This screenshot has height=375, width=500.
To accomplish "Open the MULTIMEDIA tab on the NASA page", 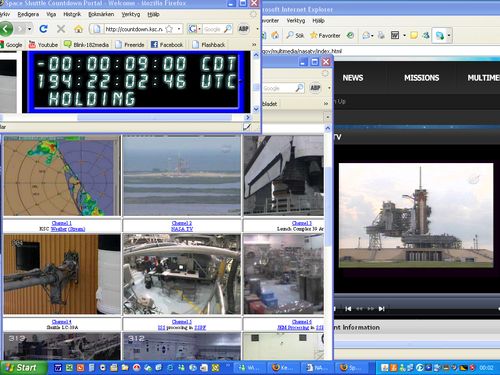I will 483,78.
